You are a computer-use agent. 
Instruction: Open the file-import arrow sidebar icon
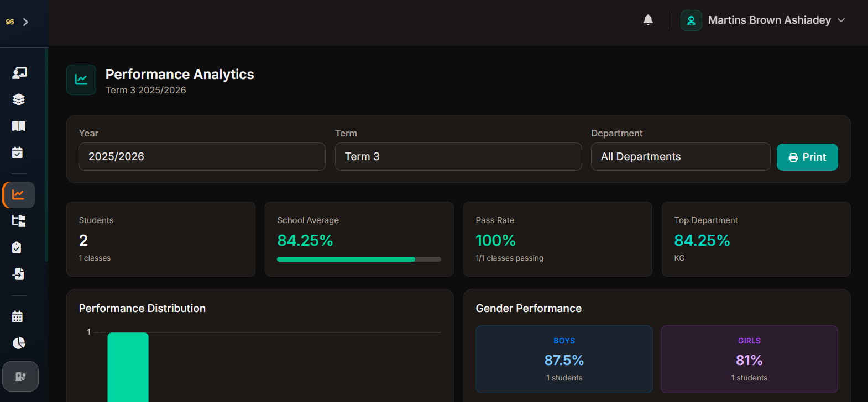tap(18, 274)
